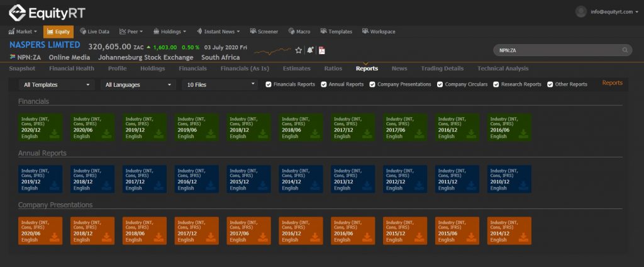Download the 2019/12 Financials report
The height and width of the screenshot is (267, 644).
158,133
